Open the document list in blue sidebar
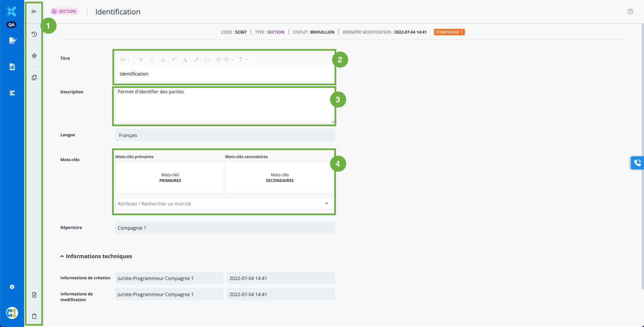Viewport: 644px width, 327px height. click(x=12, y=67)
